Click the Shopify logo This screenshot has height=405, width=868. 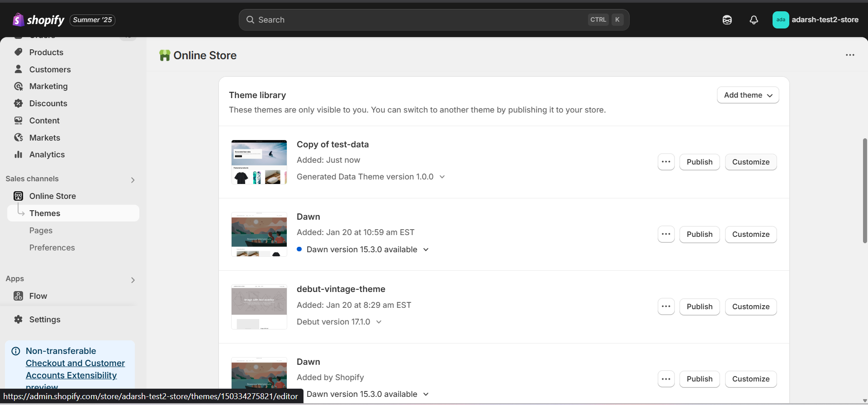38,20
